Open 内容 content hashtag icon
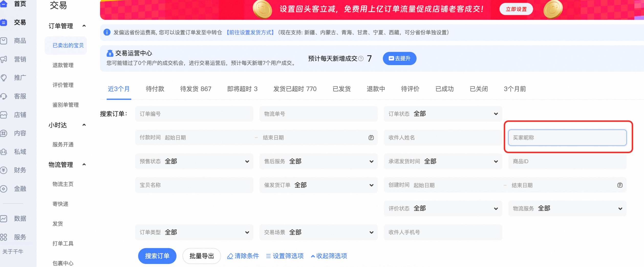 (x=3, y=133)
